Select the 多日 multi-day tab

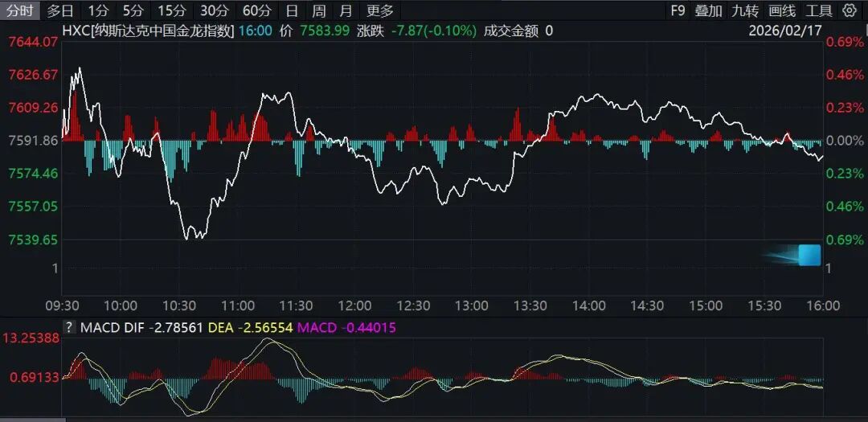[59, 10]
